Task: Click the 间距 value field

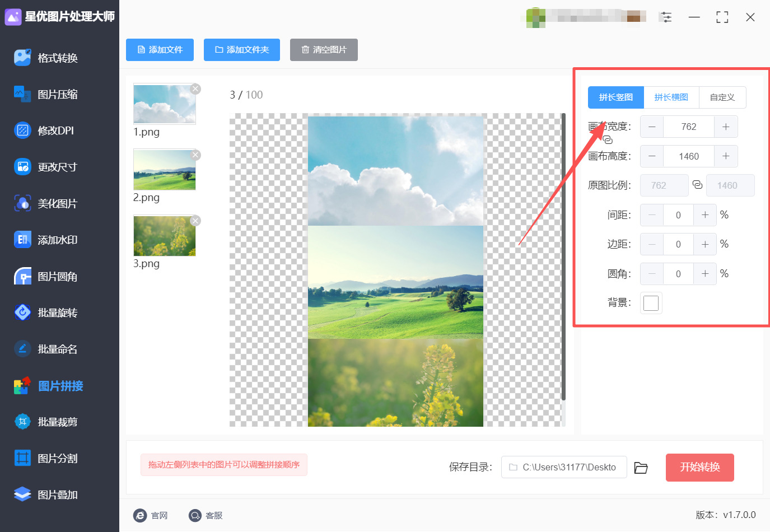Action: click(679, 215)
